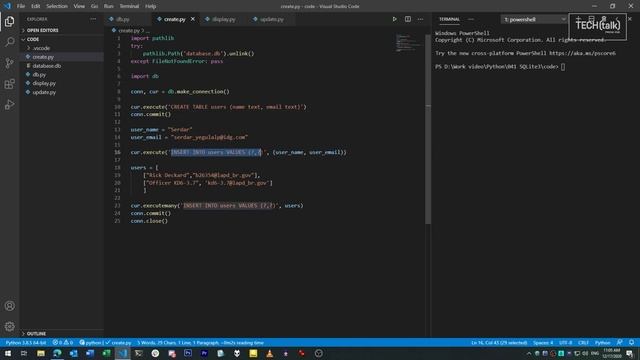Open the Search view in activity bar
This screenshot has height=360, width=640.
9,42
